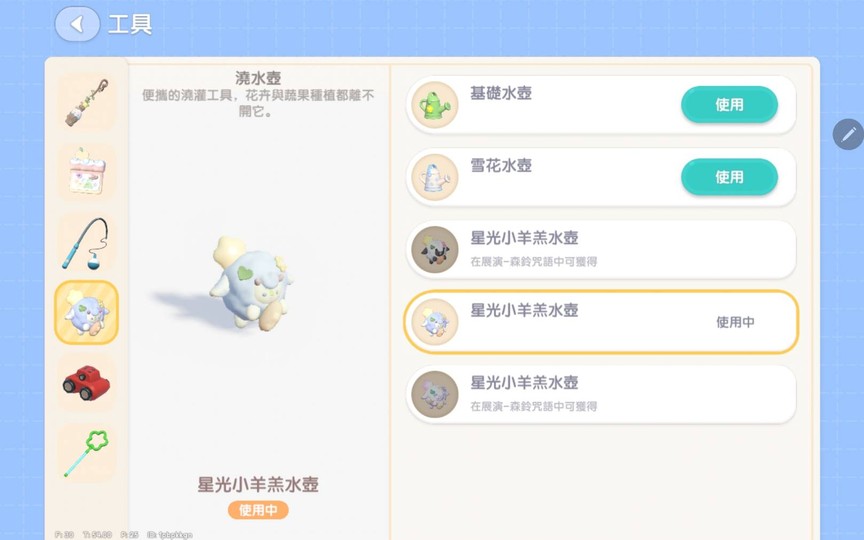This screenshot has height=540, width=864.
Task: Click the 3D lamb watering can preview
Action: click(x=251, y=284)
